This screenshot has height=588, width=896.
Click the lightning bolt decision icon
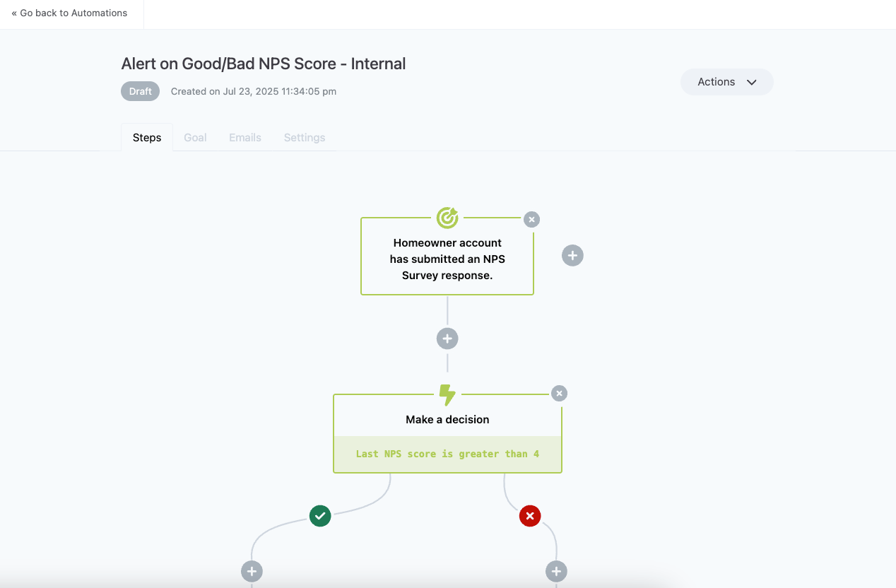point(447,394)
